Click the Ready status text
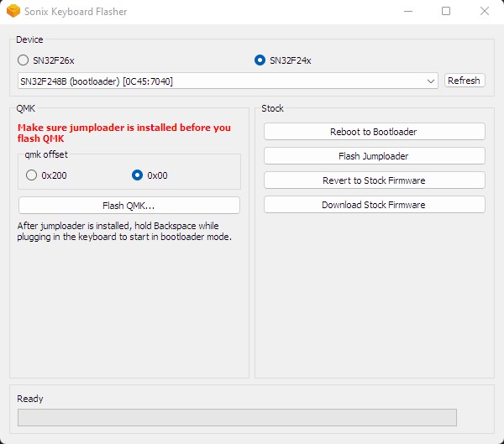 point(30,399)
